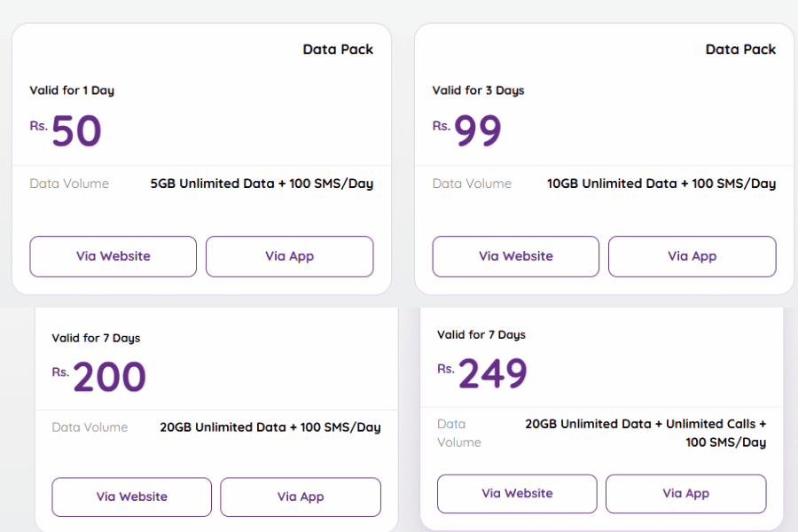This screenshot has width=798, height=532.
Task: Click Via App on Rs. 99 pack
Action: point(692,256)
